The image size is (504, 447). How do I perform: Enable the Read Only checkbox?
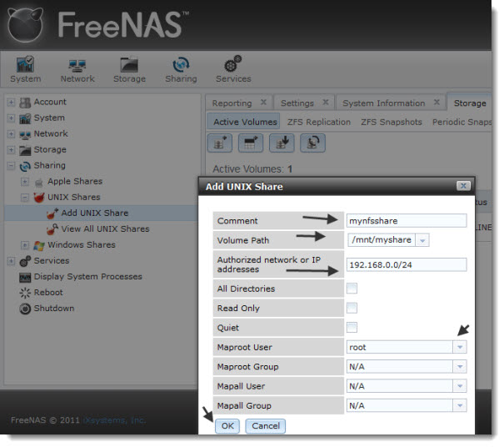click(x=352, y=308)
